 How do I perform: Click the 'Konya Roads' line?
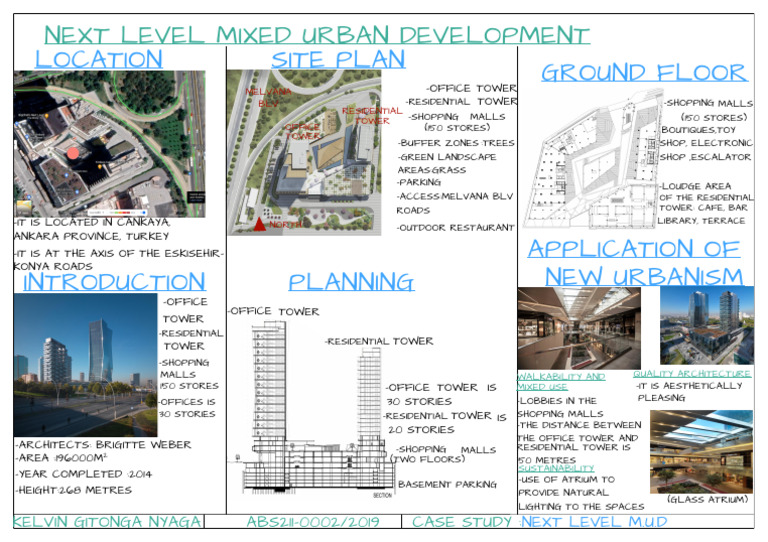coord(53,266)
